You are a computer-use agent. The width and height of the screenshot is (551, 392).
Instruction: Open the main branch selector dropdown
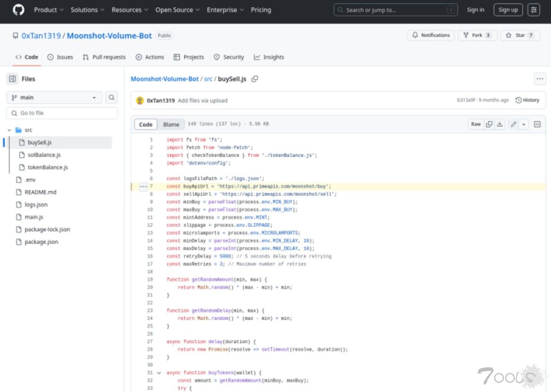click(x=54, y=97)
